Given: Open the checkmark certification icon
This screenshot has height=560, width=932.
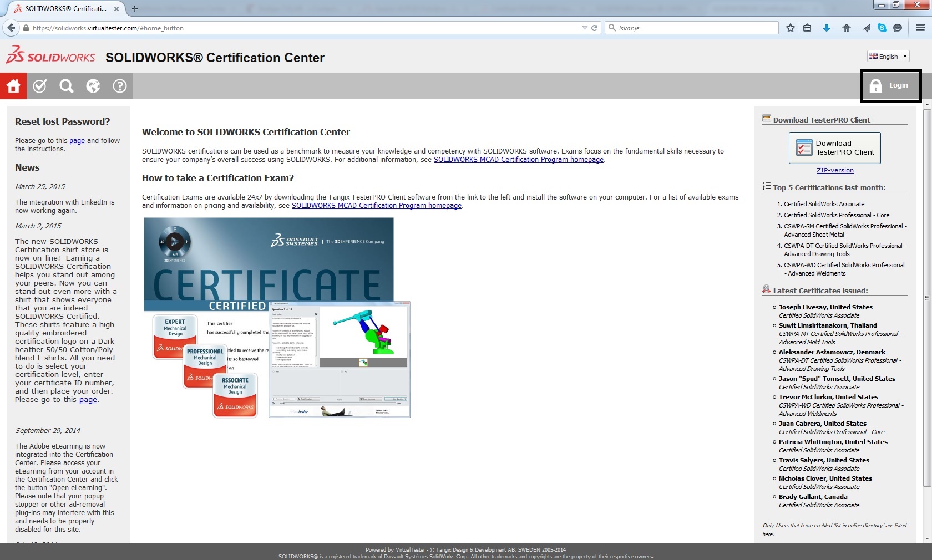Looking at the screenshot, I should [x=40, y=86].
